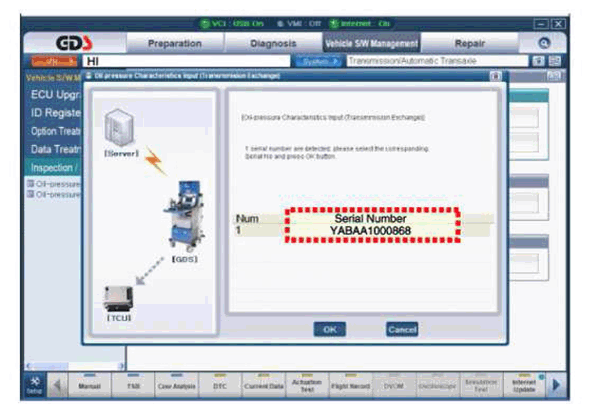Open Internet Update from bottom toolbar

[x=524, y=385]
